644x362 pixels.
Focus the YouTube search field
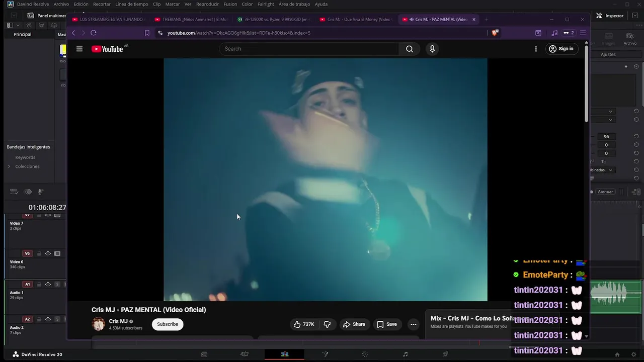309,49
